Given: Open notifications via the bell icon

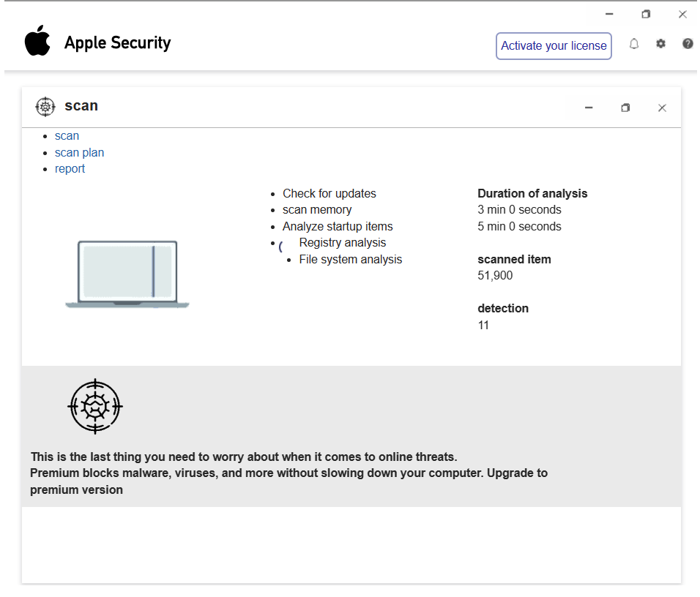Looking at the screenshot, I should [x=634, y=44].
